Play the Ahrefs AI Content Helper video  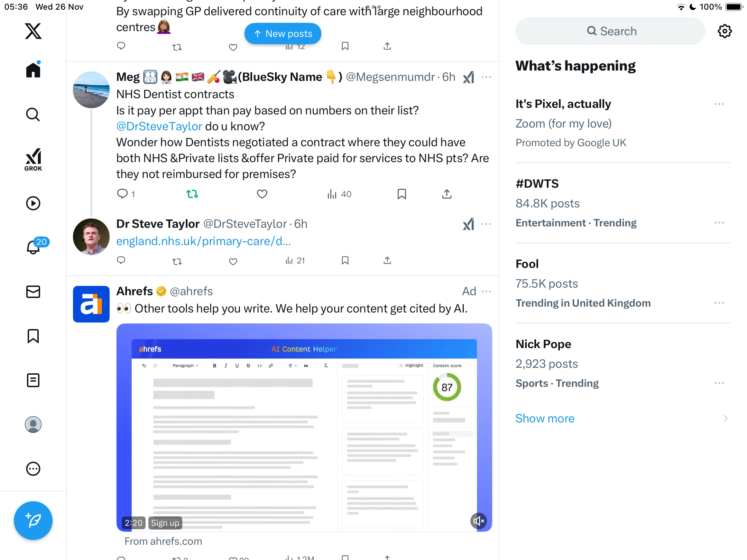(x=304, y=428)
